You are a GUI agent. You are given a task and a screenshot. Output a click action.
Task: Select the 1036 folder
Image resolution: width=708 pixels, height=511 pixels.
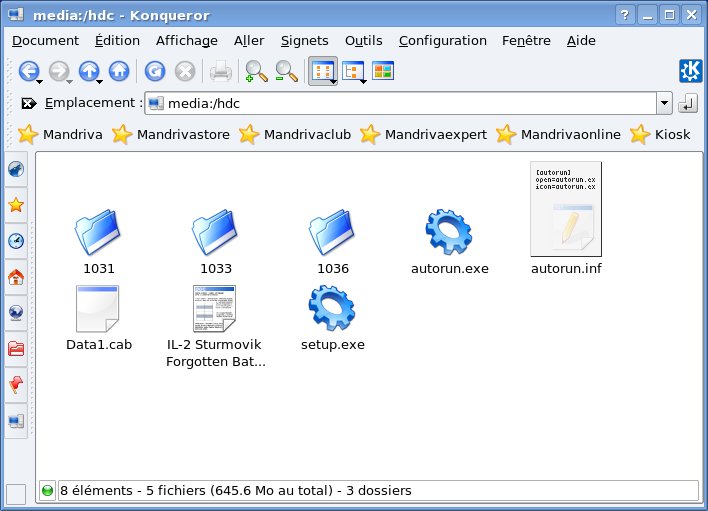333,242
